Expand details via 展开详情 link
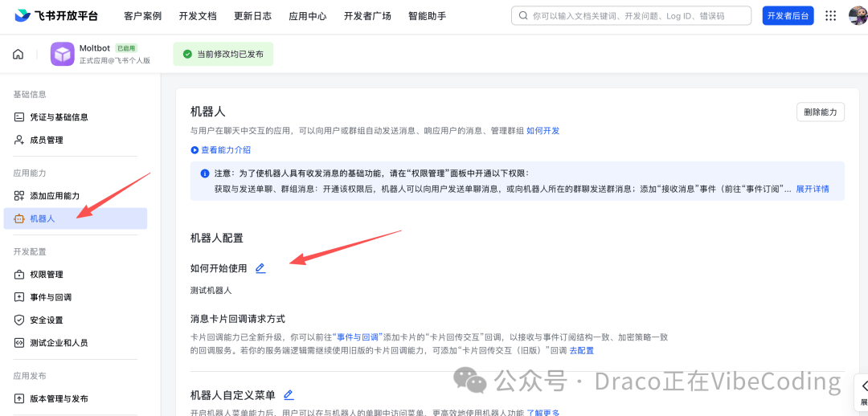This screenshot has height=416, width=868. click(812, 189)
